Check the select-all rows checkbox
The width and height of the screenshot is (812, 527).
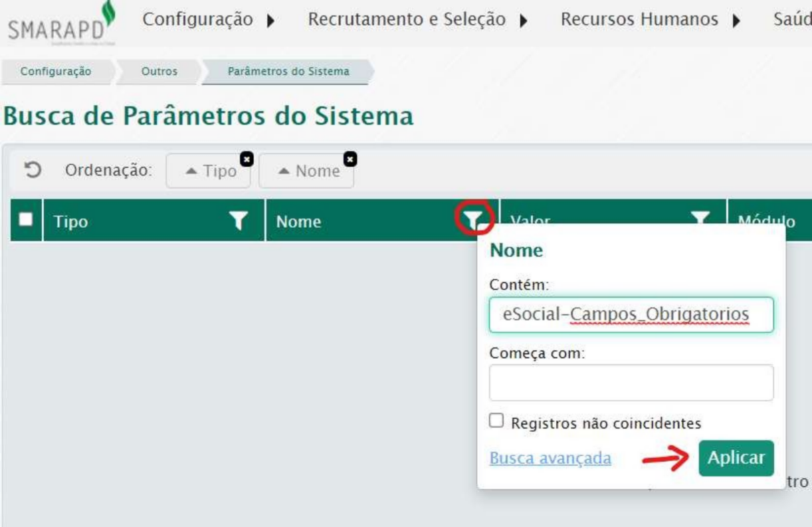[x=26, y=219]
